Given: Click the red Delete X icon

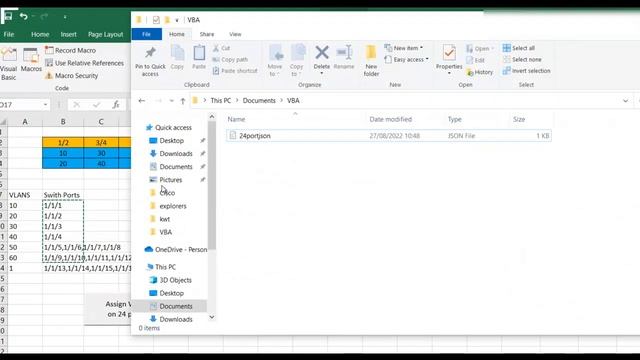Looking at the screenshot, I should (x=322, y=52).
